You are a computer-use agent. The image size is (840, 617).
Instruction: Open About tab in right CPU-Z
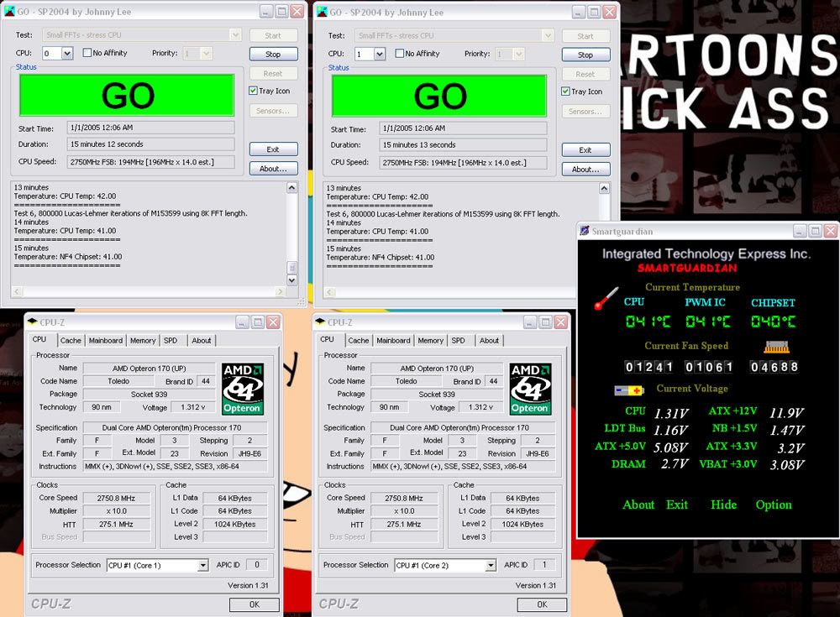[x=489, y=341]
